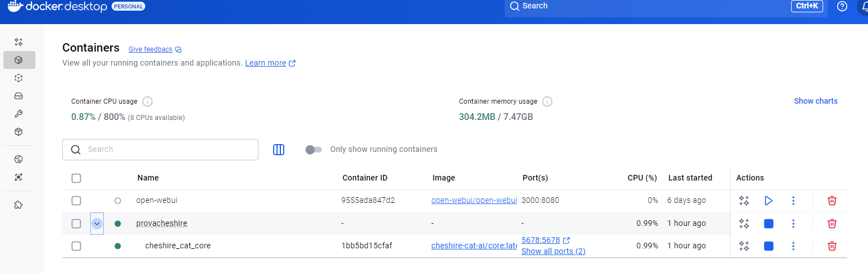Sort by the CPU (%) column header
The height and width of the screenshot is (273, 868).
[x=642, y=178]
